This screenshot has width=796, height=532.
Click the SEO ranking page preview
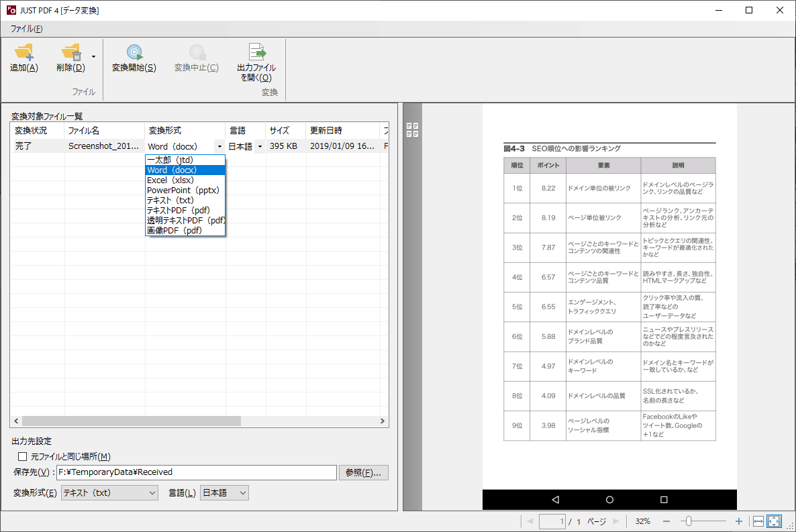[x=609, y=307]
